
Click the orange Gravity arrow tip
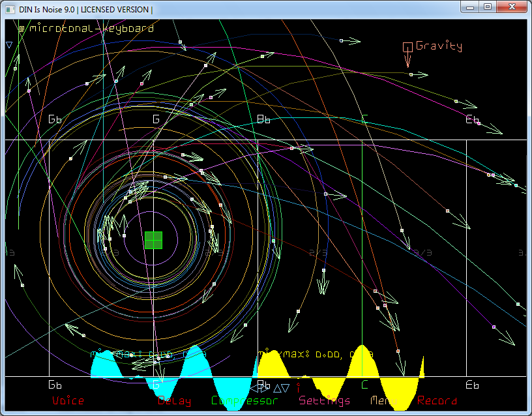407,65
